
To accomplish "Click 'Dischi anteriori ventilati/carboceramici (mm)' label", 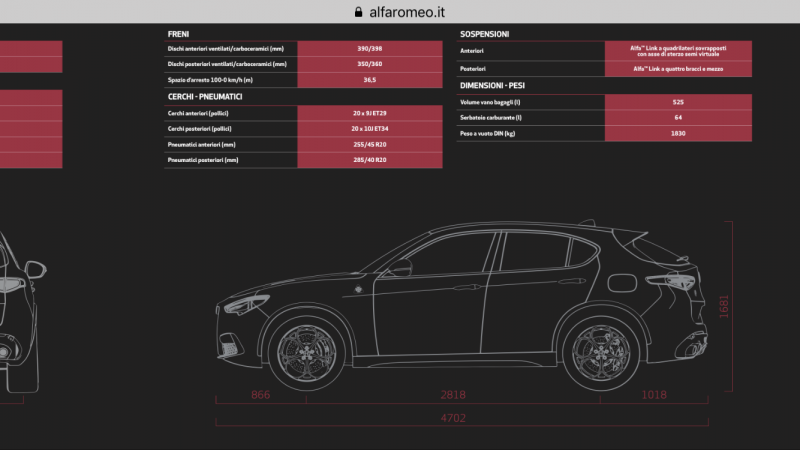I will pos(226,49).
